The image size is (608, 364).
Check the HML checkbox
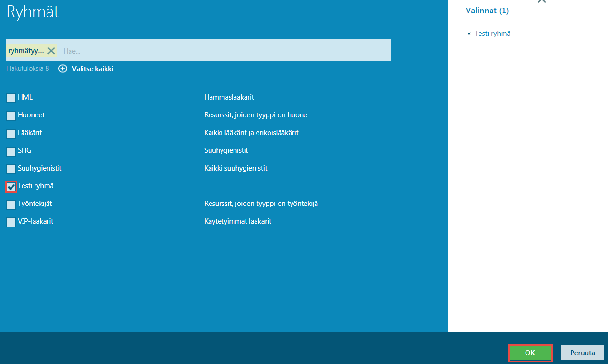tap(11, 98)
